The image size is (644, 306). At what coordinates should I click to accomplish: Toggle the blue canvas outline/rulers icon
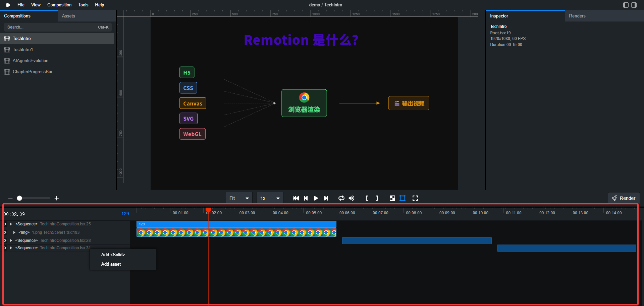[x=402, y=198]
